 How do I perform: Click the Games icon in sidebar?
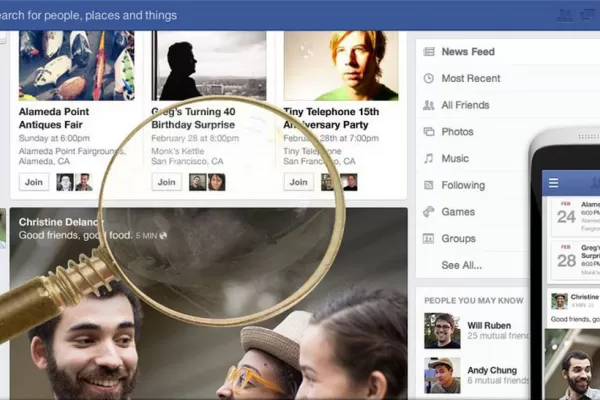(429, 212)
